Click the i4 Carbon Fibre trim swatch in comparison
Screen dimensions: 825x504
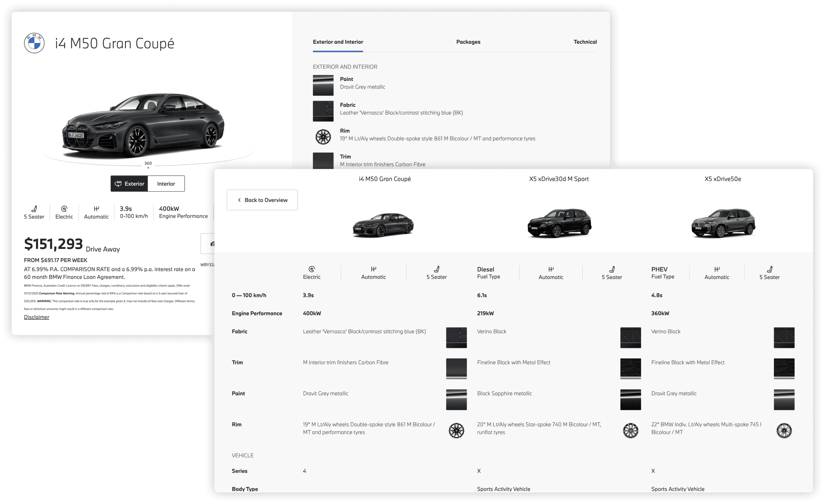(456, 369)
